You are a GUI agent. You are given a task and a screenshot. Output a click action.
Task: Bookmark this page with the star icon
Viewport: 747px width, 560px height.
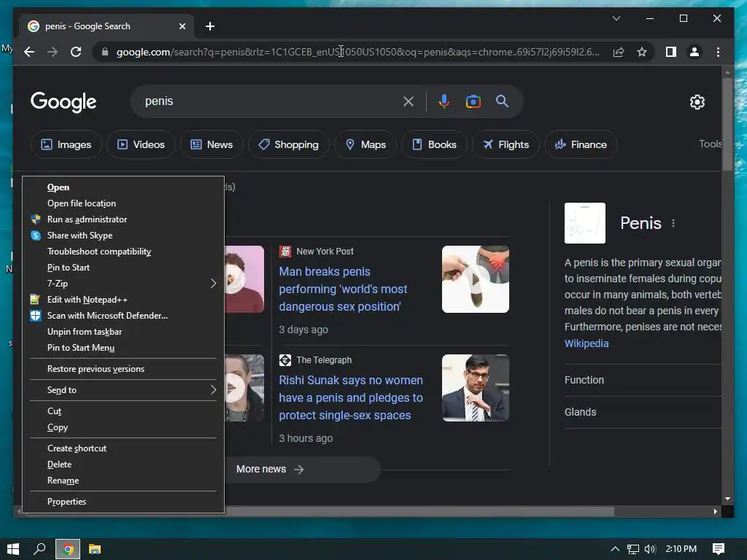click(642, 52)
